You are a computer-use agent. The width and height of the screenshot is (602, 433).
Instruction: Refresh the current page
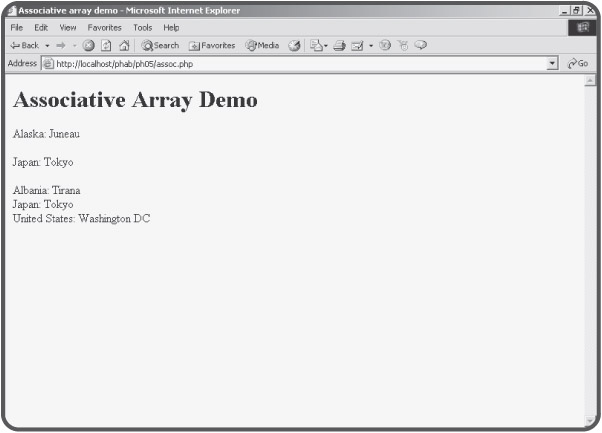click(106, 45)
